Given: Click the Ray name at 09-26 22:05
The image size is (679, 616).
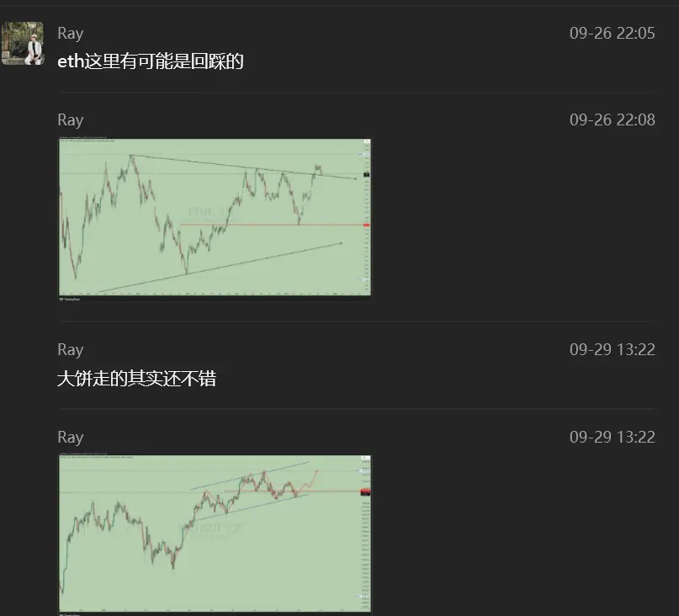Looking at the screenshot, I should point(70,33).
